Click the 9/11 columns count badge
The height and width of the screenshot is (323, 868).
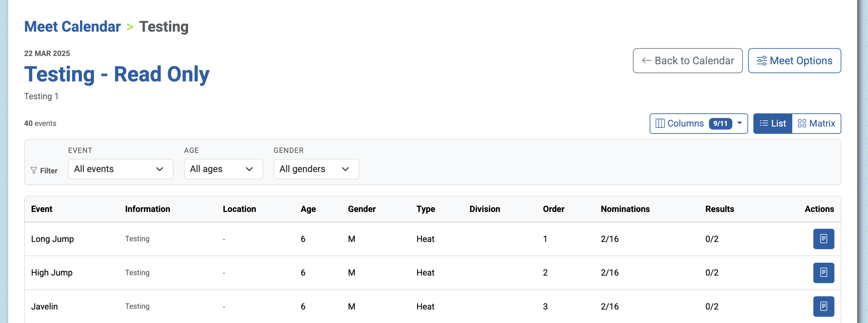pos(720,123)
